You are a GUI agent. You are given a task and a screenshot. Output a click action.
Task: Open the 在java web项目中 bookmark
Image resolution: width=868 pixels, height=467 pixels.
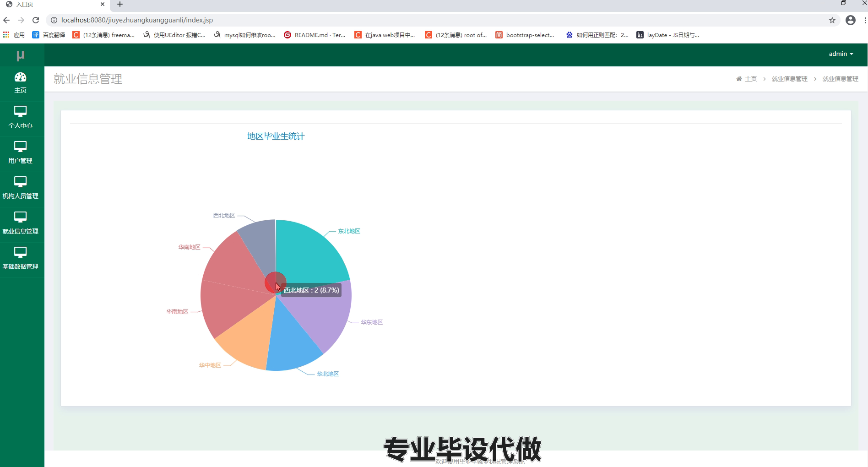pos(385,35)
